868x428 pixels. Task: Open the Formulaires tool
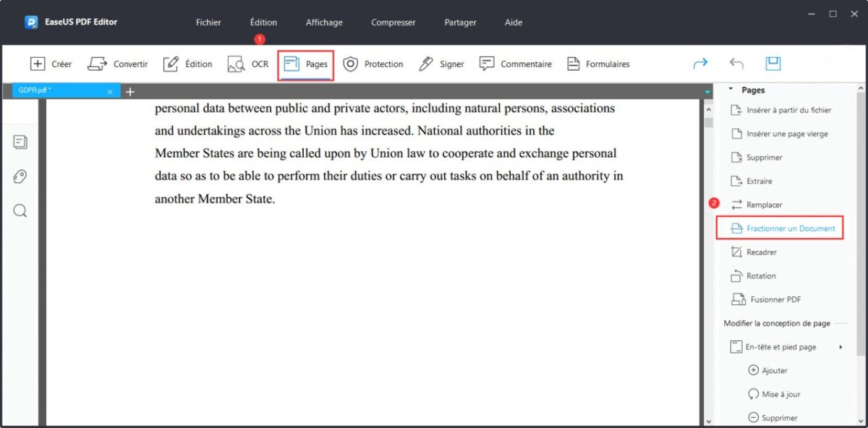[x=597, y=64]
